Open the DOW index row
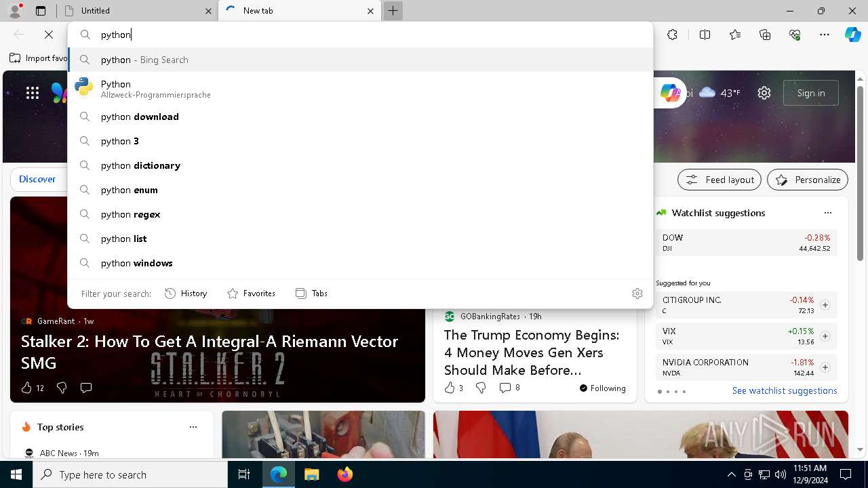This screenshot has width=868, height=488. [x=746, y=243]
